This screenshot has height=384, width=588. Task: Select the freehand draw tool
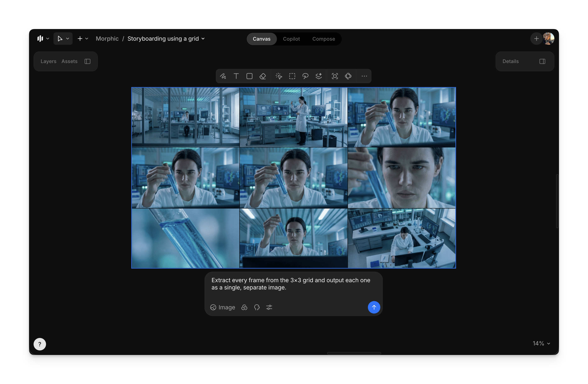point(223,76)
